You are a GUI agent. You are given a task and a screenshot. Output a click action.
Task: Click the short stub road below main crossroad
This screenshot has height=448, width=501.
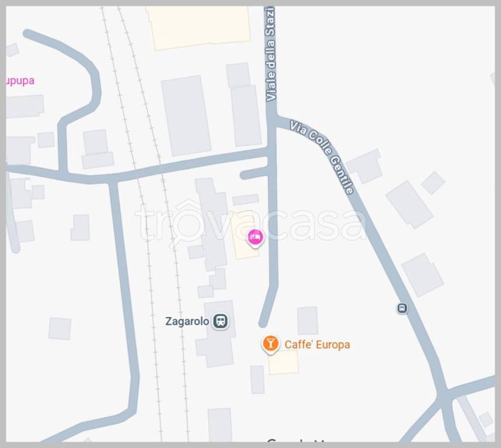tap(254, 174)
